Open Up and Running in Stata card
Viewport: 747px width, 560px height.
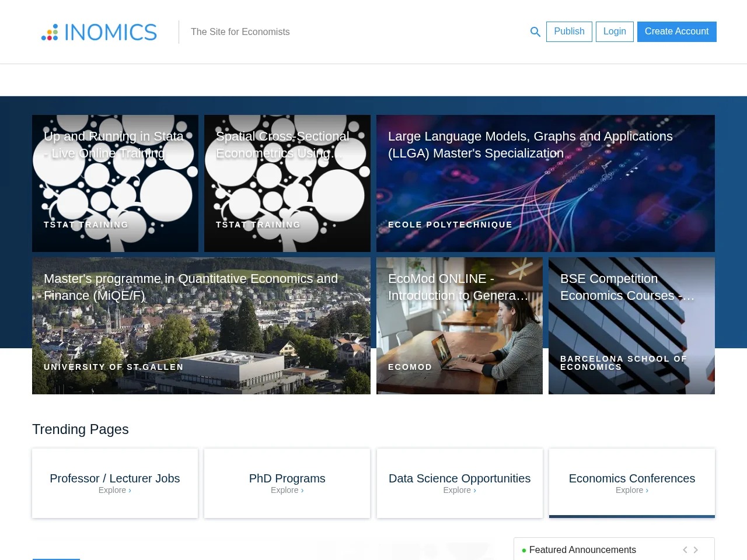pyautogui.click(x=115, y=183)
